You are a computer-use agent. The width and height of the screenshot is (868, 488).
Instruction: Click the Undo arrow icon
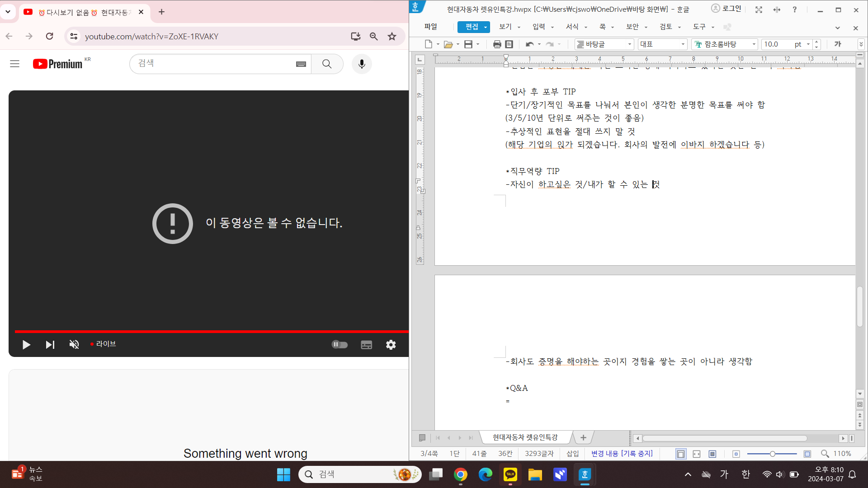point(529,44)
